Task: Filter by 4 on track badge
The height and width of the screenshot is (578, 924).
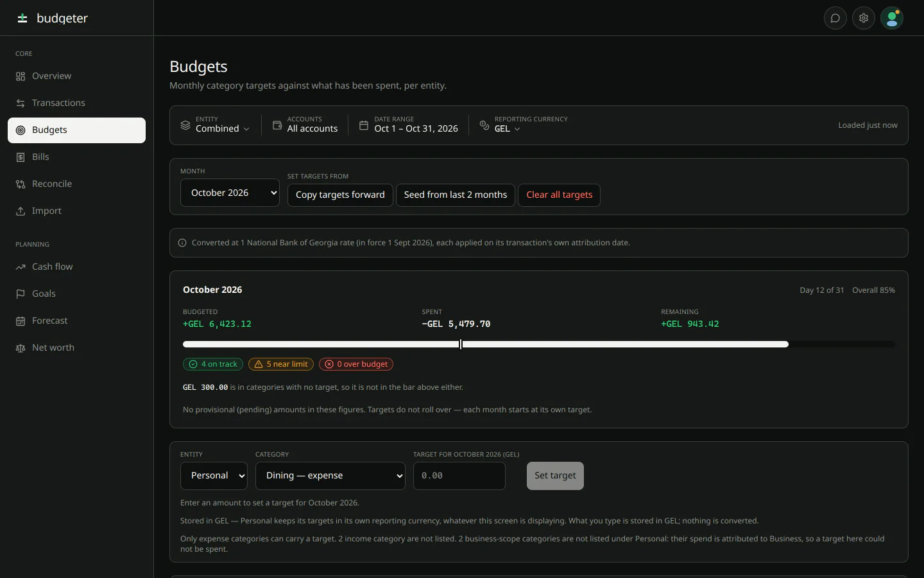Action: pyautogui.click(x=213, y=364)
